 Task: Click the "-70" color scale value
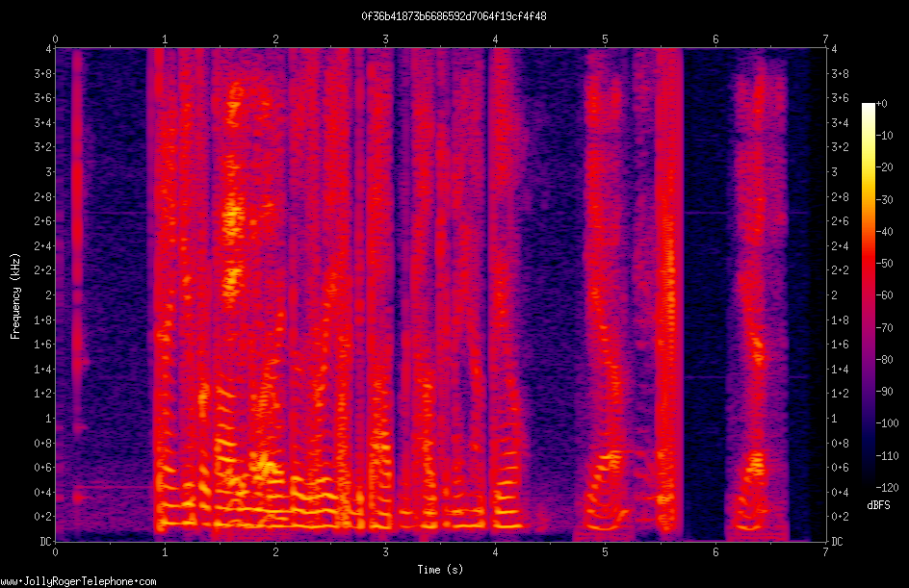click(885, 328)
